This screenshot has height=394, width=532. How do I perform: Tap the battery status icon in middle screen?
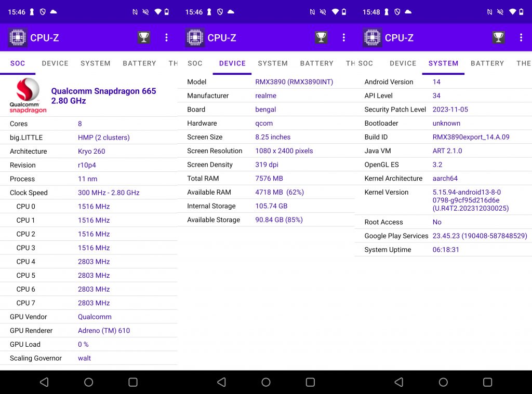pyautogui.click(x=344, y=12)
